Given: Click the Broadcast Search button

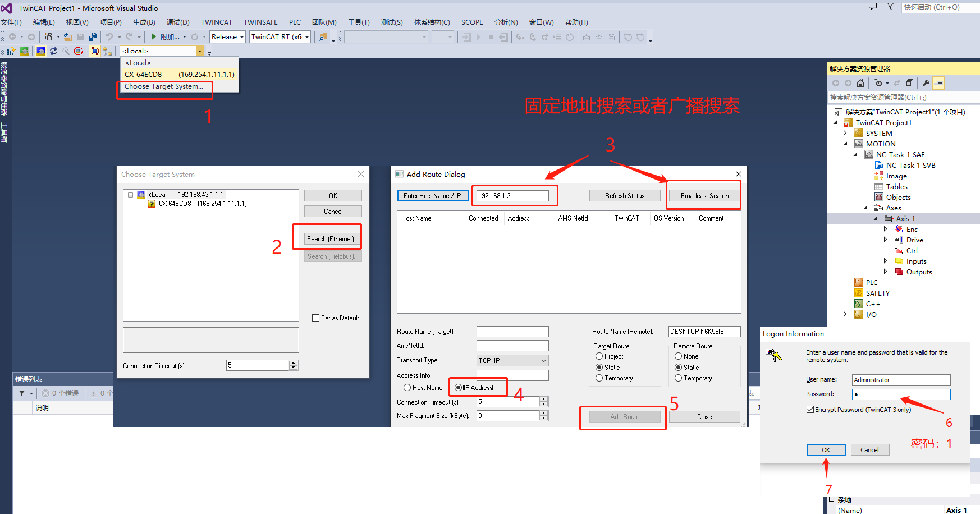Looking at the screenshot, I should (x=704, y=196).
